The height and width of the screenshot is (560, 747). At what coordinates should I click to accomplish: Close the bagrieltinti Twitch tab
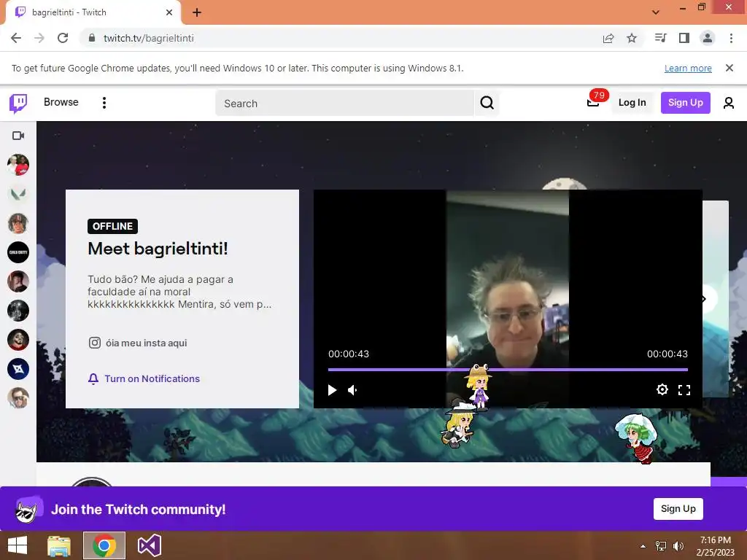point(169,12)
